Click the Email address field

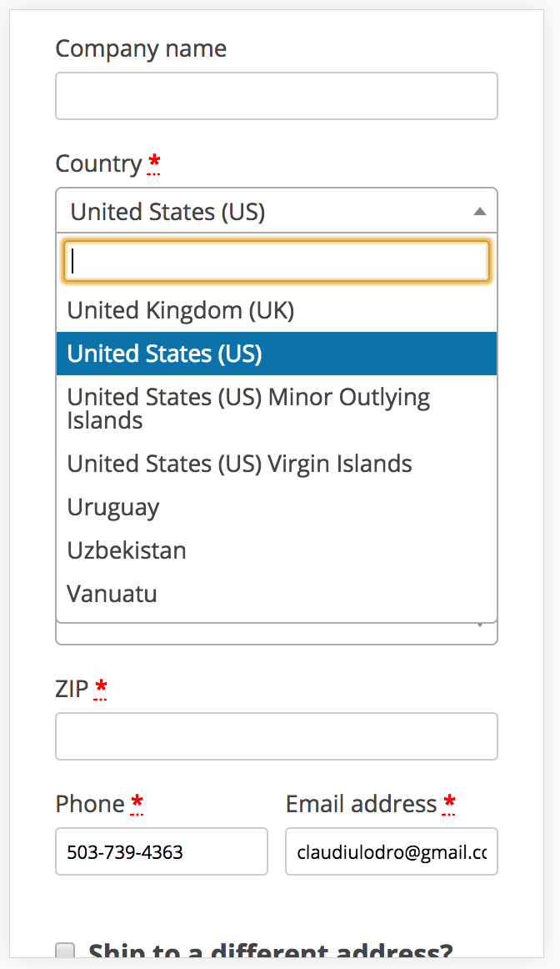391,851
